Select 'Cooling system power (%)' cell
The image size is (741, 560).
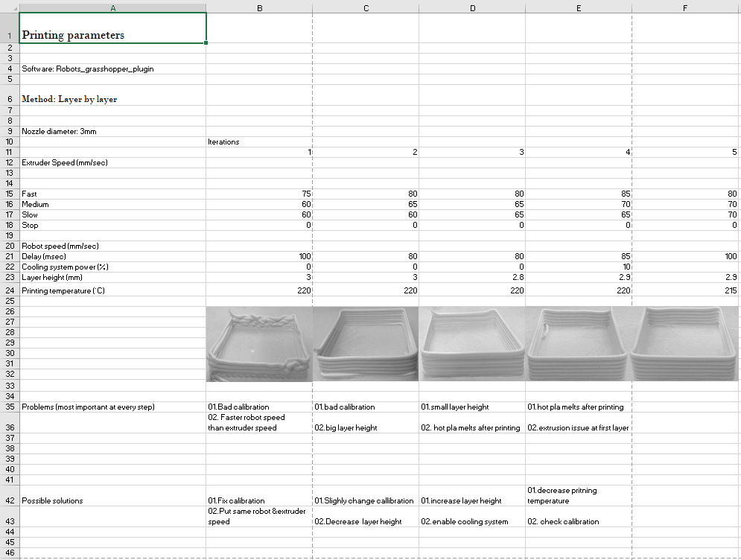(112, 267)
